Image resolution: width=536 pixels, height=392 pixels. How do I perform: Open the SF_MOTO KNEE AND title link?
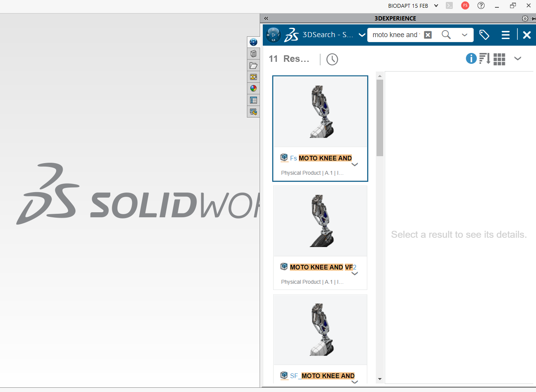[x=322, y=376]
